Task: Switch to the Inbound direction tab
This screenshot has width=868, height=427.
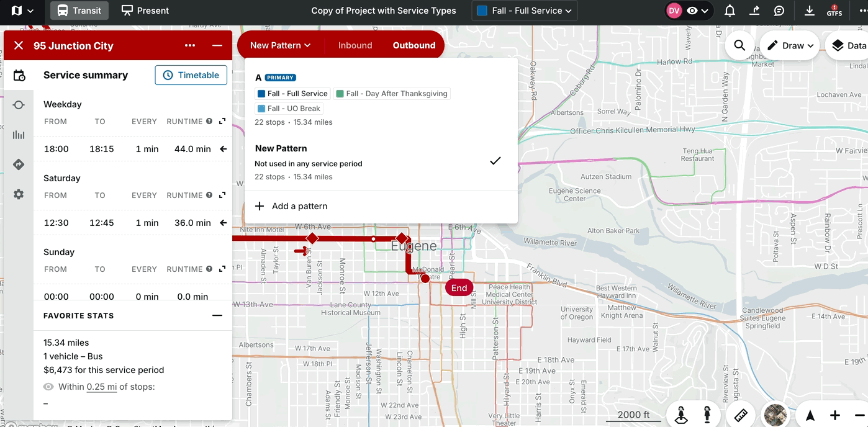Action: (355, 45)
